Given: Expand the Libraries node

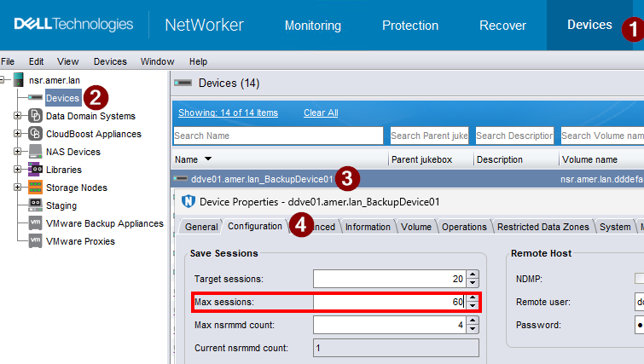Looking at the screenshot, I should 17,169.
